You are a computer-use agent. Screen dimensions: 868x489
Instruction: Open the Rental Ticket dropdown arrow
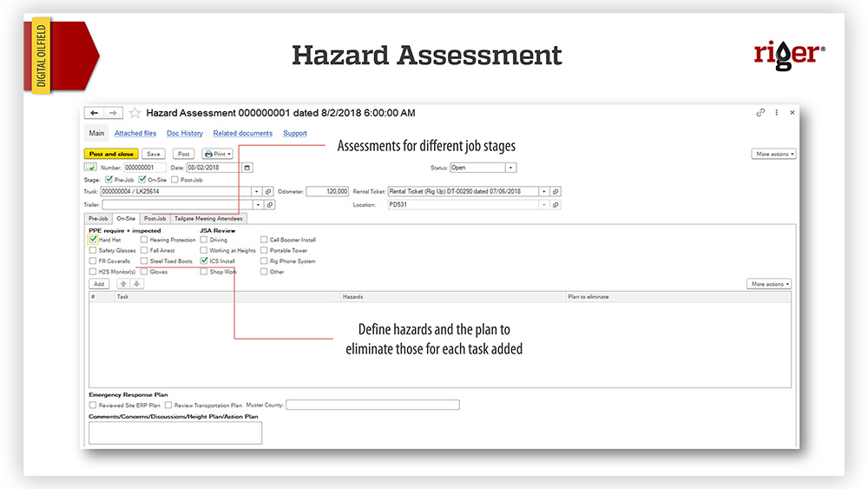[543, 192]
